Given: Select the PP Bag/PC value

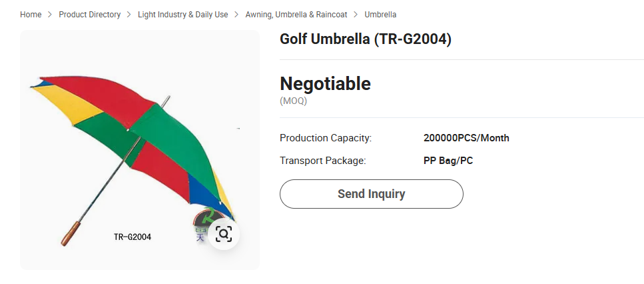Looking at the screenshot, I should coord(448,161).
